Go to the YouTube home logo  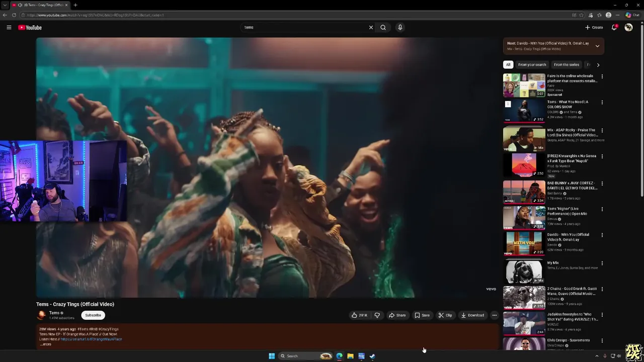click(30, 28)
